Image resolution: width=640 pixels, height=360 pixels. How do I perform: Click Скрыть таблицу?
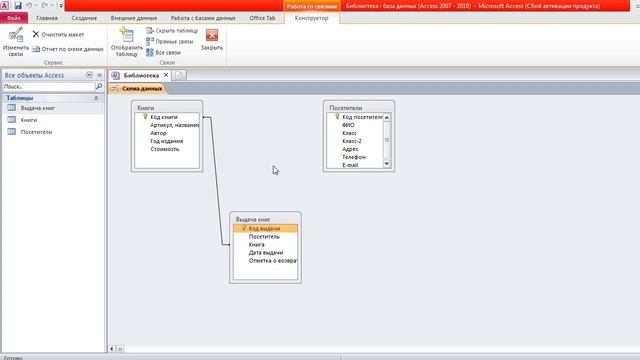[172, 31]
